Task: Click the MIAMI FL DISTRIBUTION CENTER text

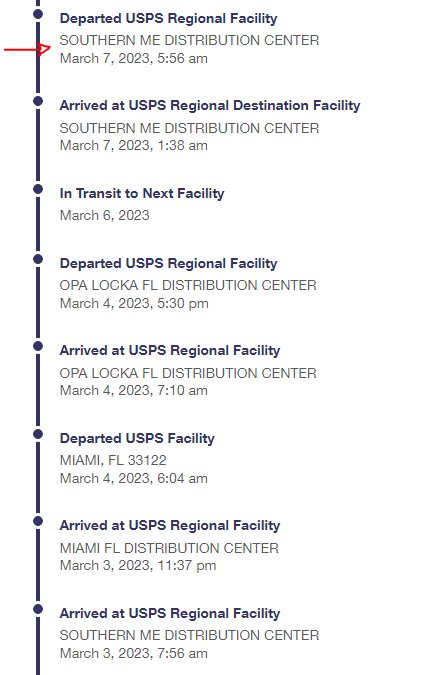Action: (x=169, y=548)
